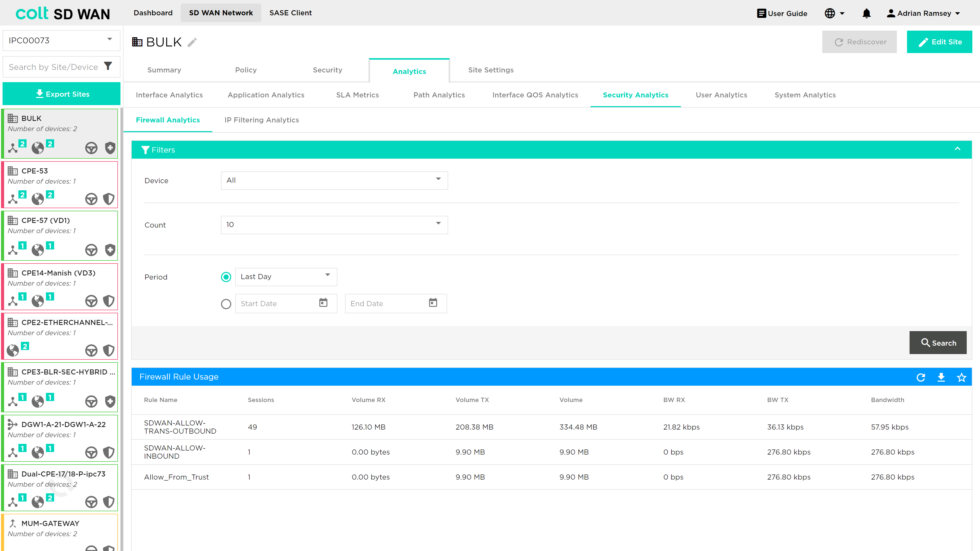This screenshot has width=980, height=551.
Task: Click the Start Date input field
Action: click(x=286, y=304)
